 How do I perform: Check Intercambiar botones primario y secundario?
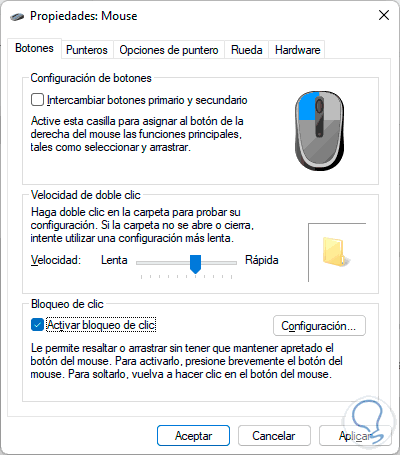tap(37, 100)
